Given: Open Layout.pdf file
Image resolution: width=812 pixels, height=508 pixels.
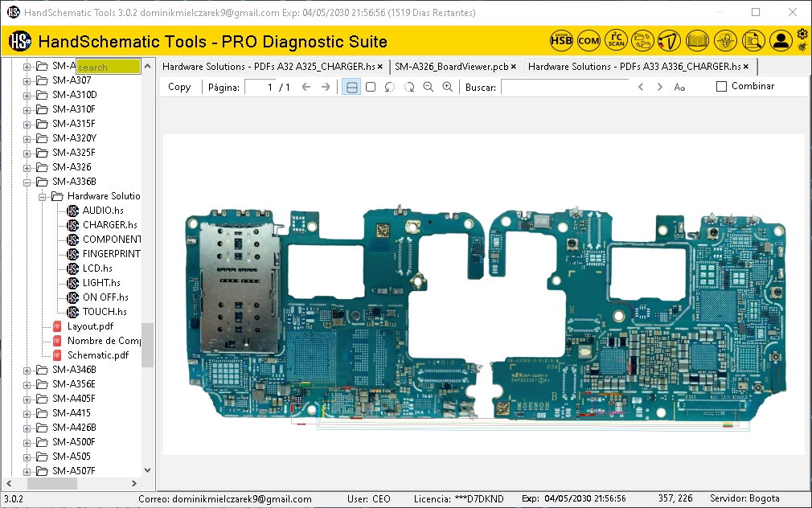Looking at the screenshot, I should point(90,326).
